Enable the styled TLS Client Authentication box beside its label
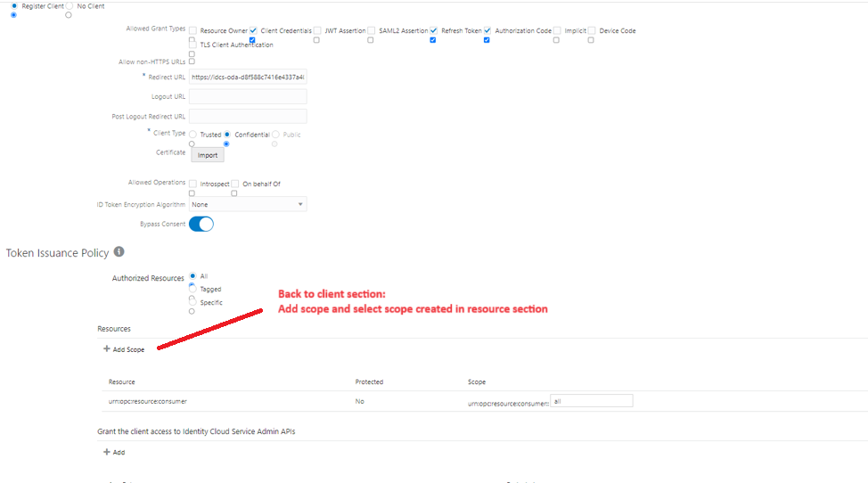This screenshot has width=868, height=483. (x=192, y=45)
